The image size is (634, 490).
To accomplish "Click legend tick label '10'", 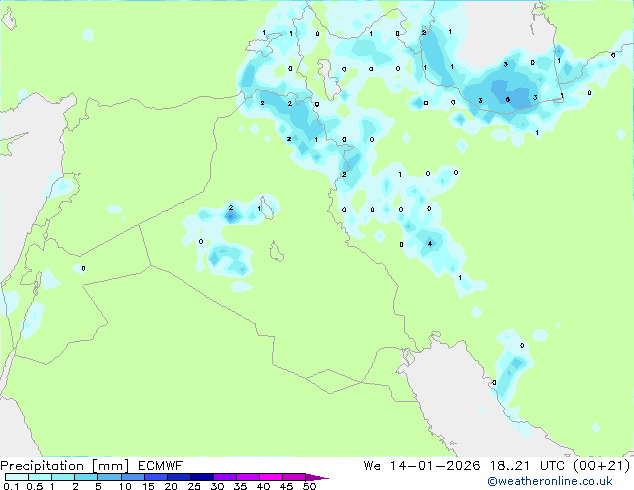I will click(125, 486).
